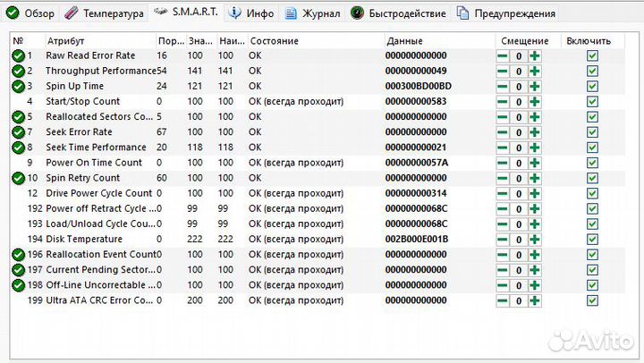Click the plus icon for Load/Unload Cycle Count
Screen dimensions: 644x363
535,224
